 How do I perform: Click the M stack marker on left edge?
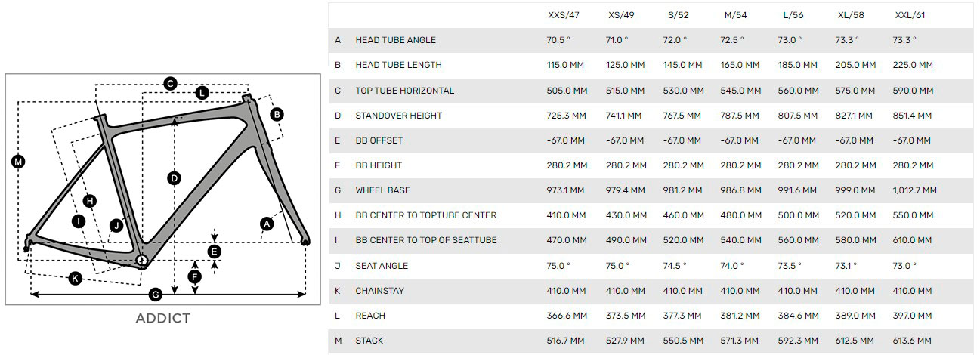pos(19,161)
